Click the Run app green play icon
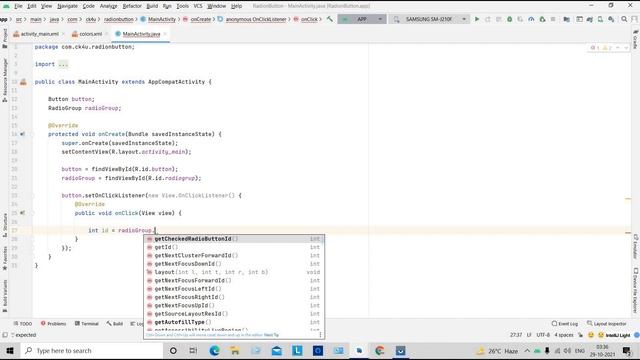Viewport: 640px width, 360px height. click(x=477, y=19)
